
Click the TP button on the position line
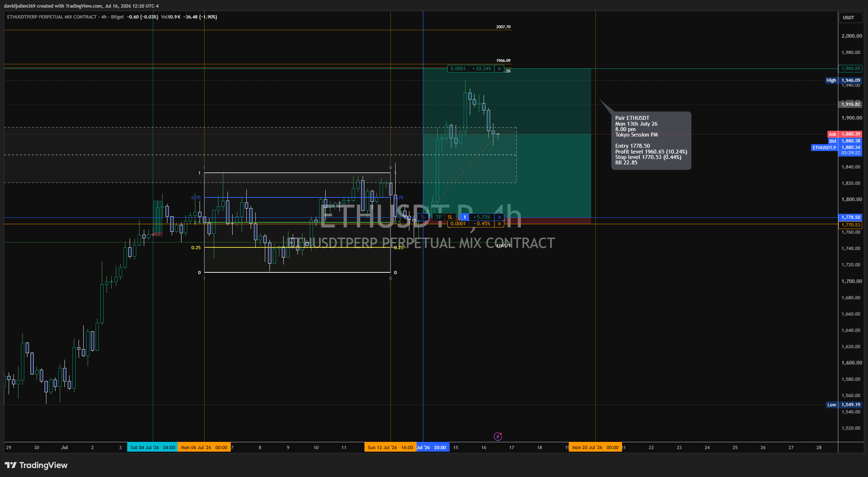click(439, 217)
